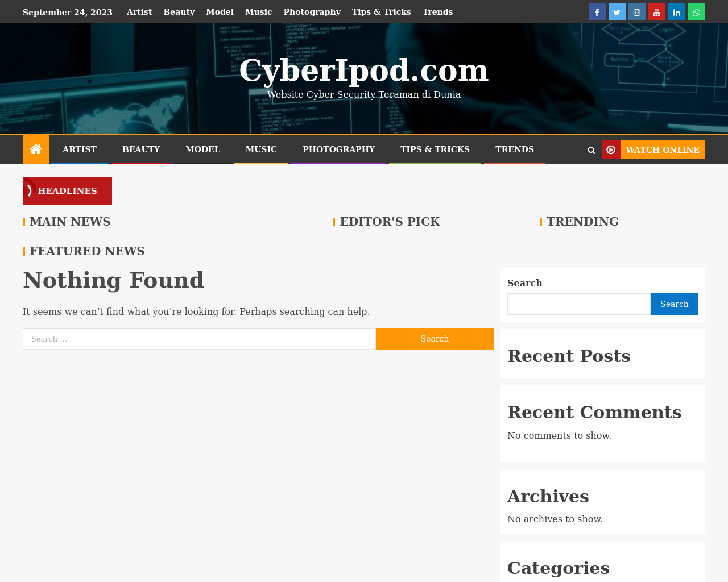Click the 'Website Cyber Security Teraman di Dunia' tagline

[x=364, y=94]
